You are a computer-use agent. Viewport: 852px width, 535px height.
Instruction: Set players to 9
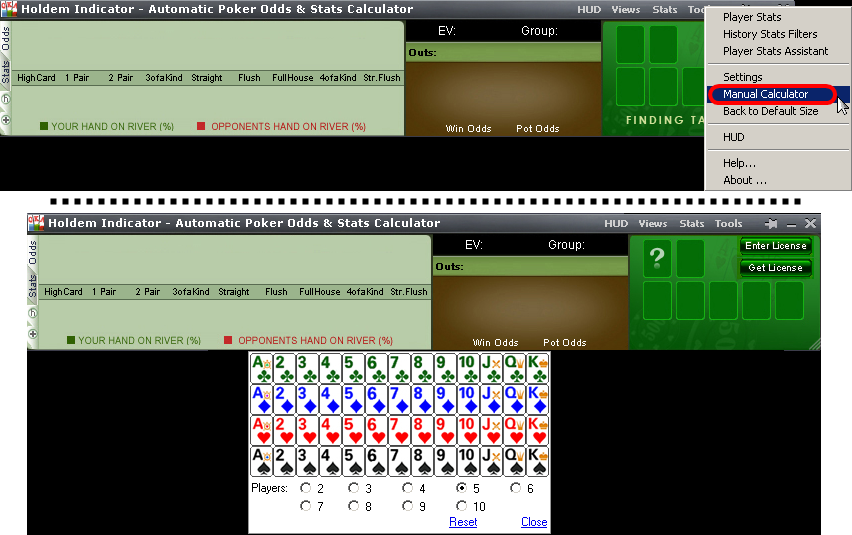(x=408, y=506)
